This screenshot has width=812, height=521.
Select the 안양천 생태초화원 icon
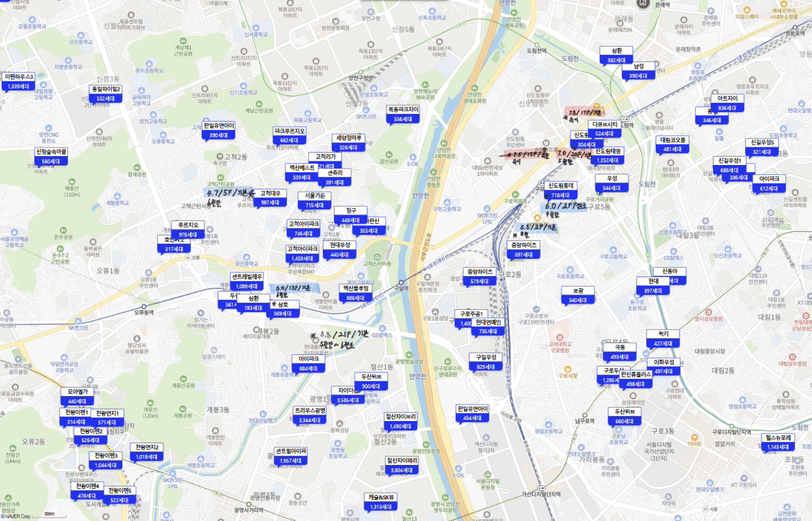pyautogui.click(x=474, y=88)
